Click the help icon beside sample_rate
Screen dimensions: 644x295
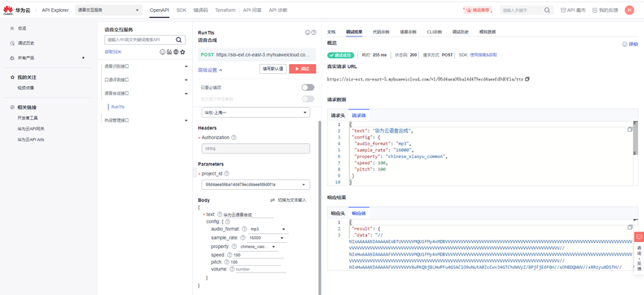point(243,238)
